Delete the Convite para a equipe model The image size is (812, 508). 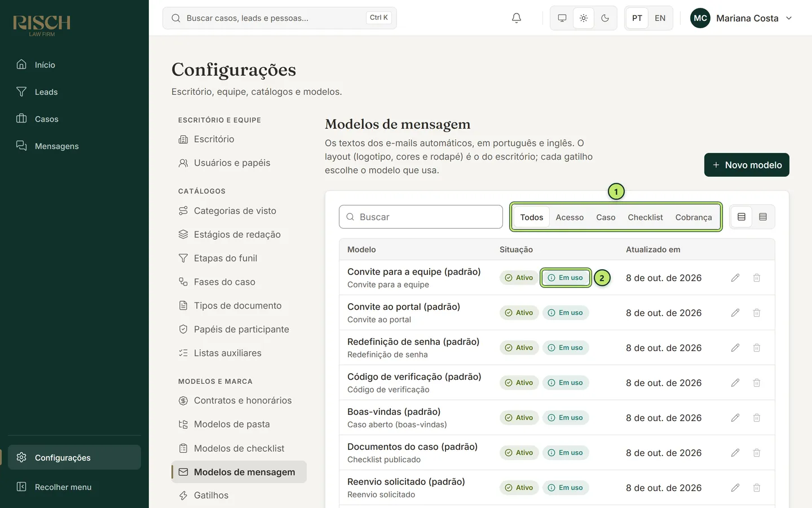point(757,278)
